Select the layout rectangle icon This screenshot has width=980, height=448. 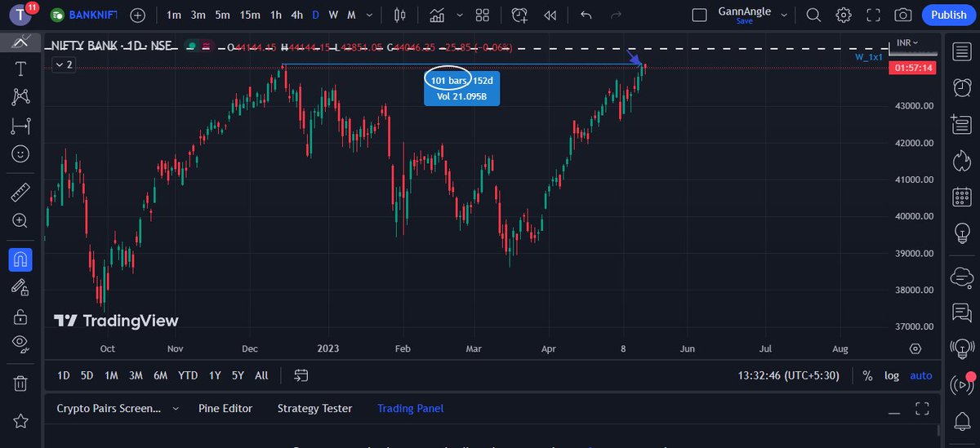[x=699, y=15]
